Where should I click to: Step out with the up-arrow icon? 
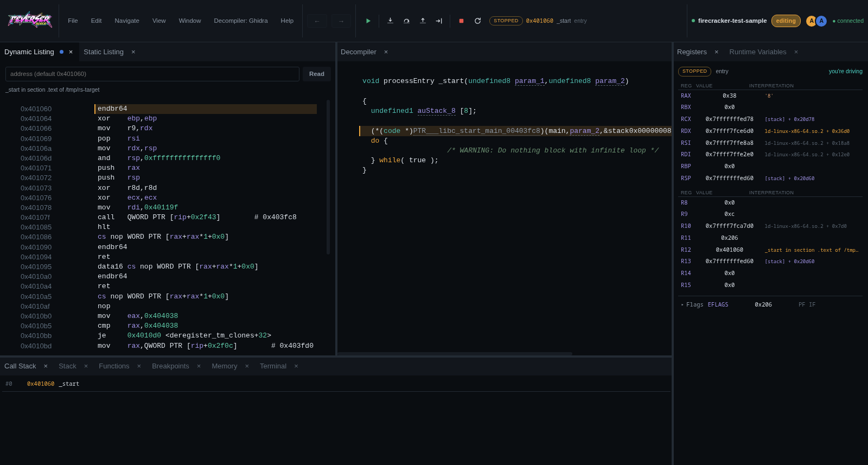pyautogui.click(x=423, y=21)
